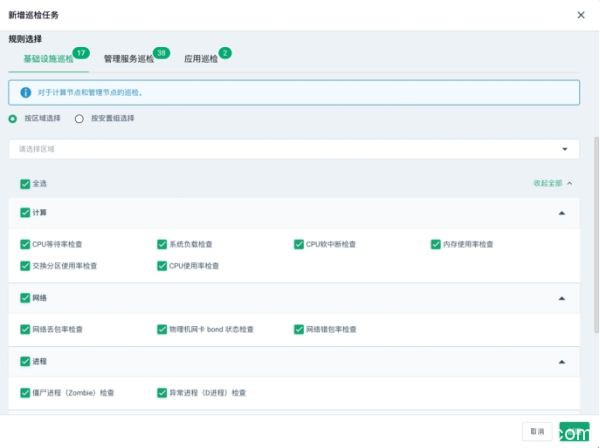600x448 pixels.
Task: Select the 基础设施巡检 tab
Action: tap(48, 59)
